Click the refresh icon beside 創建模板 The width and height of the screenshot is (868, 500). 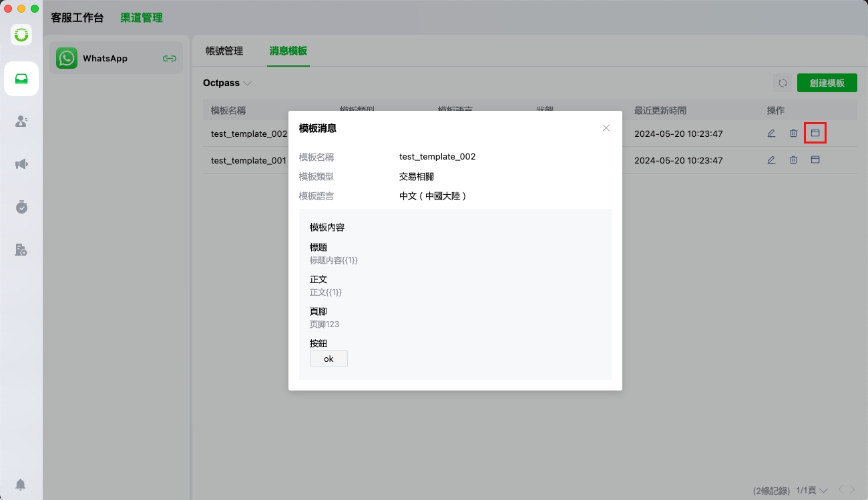click(783, 83)
